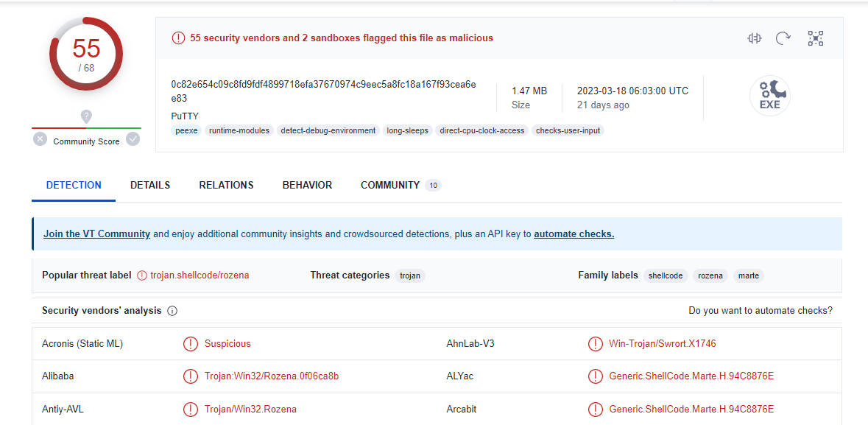Click the direct-cpu-clock-access tag
Image resolution: width=868 pixels, height=425 pixels.
[x=481, y=131]
